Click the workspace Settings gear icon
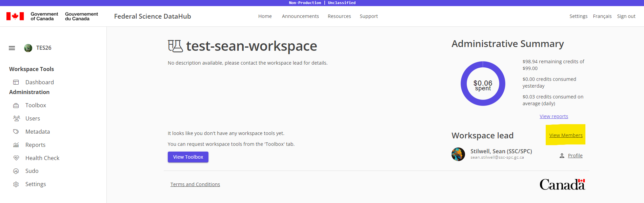The height and width of the screenshot is (203, 644). (x=16, y=184)
